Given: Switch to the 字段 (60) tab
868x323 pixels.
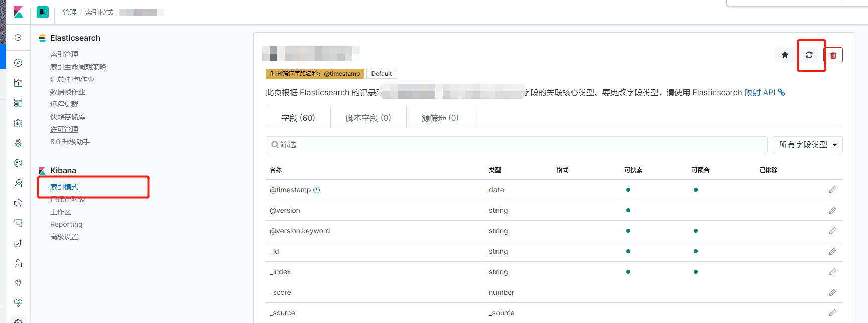Looking at the screenshot, I should point(298,118).
